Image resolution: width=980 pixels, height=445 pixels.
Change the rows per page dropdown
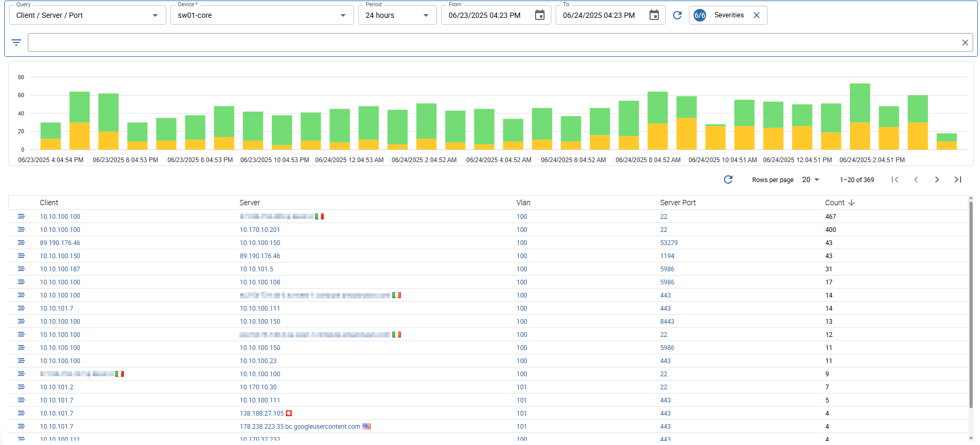811,179
